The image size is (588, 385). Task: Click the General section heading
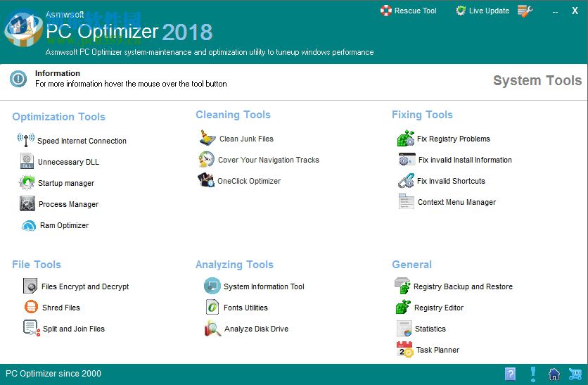[411, 265]
